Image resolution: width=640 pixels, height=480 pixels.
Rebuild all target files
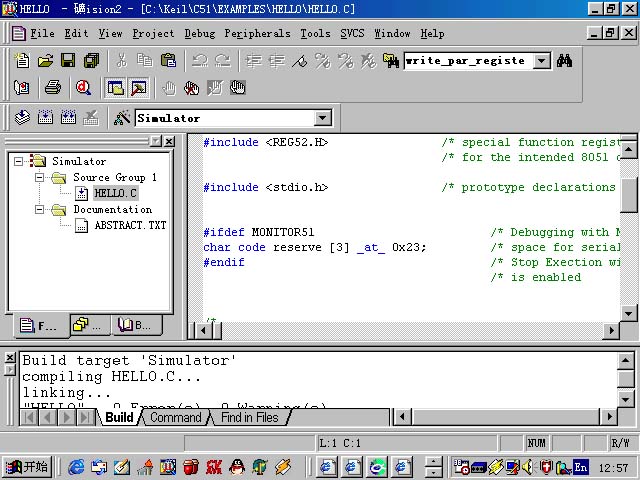[x=68, y=118]
